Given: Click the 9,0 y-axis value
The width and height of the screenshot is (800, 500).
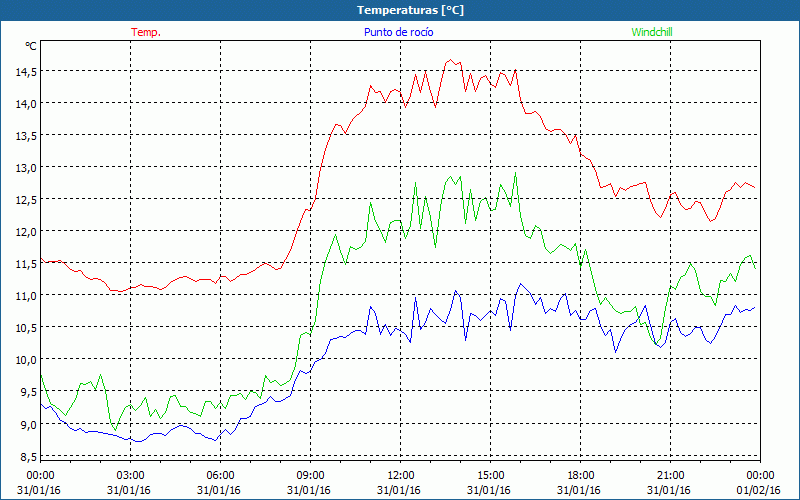Looking at the screenshot, I should (28, 424).
